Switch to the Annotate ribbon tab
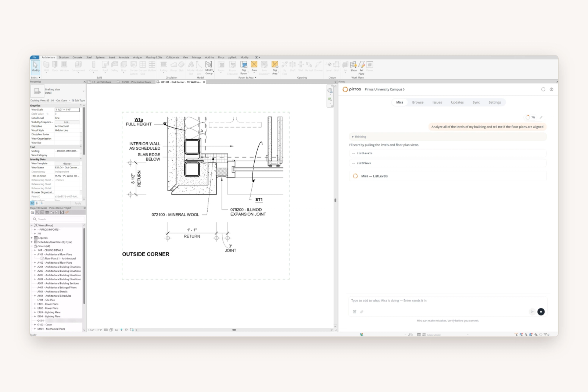Image resolution: width=588 pixels, height=392 pixels. click(124, 57)
